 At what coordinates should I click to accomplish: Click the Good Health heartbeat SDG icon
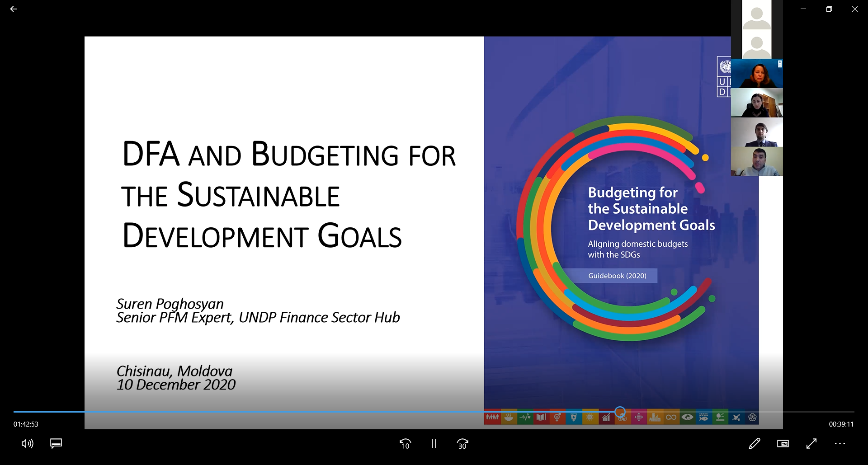click(525, 417)
